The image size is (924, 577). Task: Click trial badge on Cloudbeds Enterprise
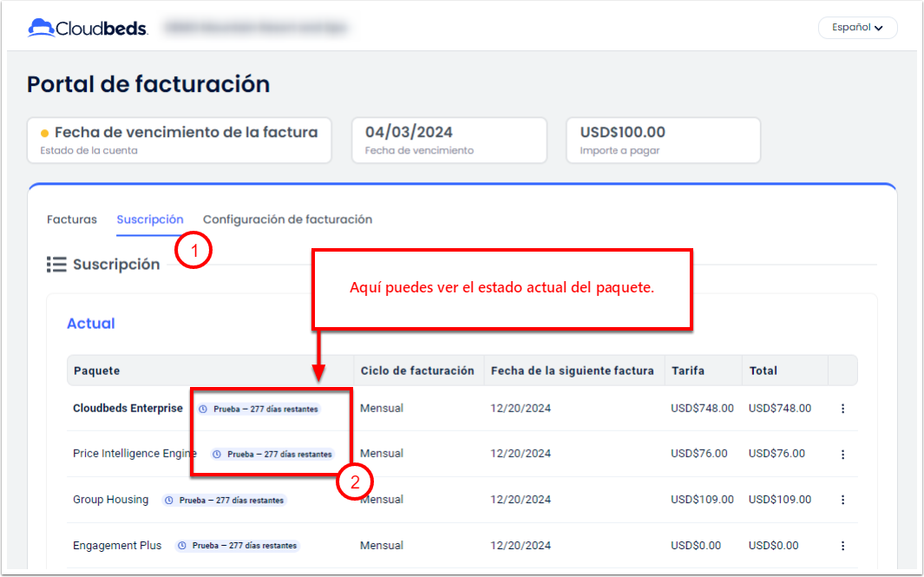click(259, 409)
